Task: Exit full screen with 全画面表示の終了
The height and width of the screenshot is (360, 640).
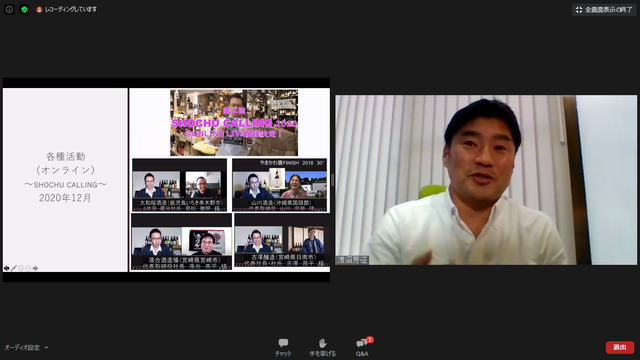Action: click(604, 9)
